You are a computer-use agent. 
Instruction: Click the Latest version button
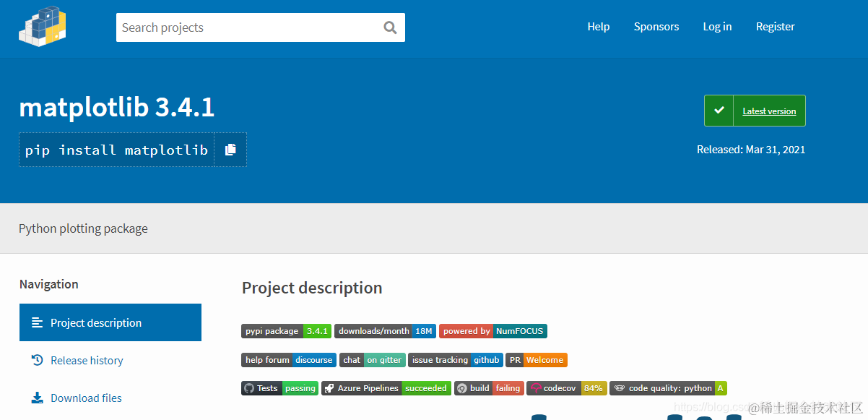[x=755, y=111]
